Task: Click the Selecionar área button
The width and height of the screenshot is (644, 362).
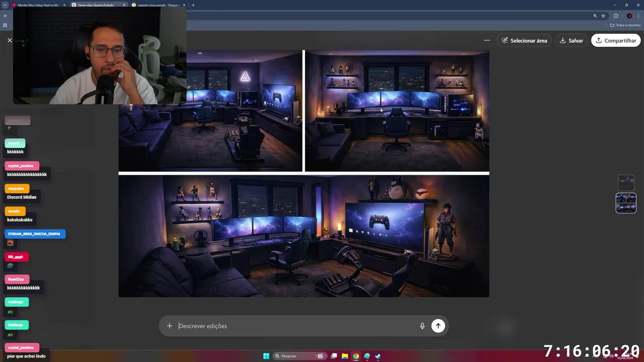Action: tap(524, 40)
